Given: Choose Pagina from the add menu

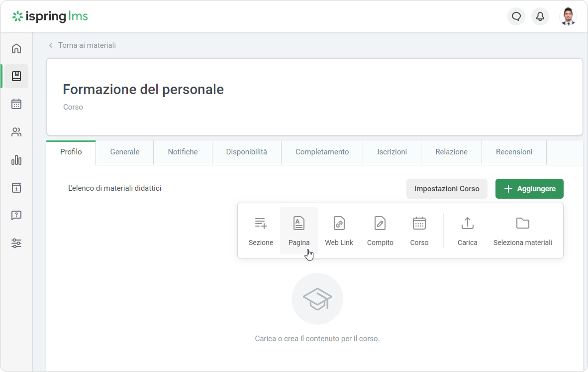Looking at the screenshot, I should pos(298,231).
